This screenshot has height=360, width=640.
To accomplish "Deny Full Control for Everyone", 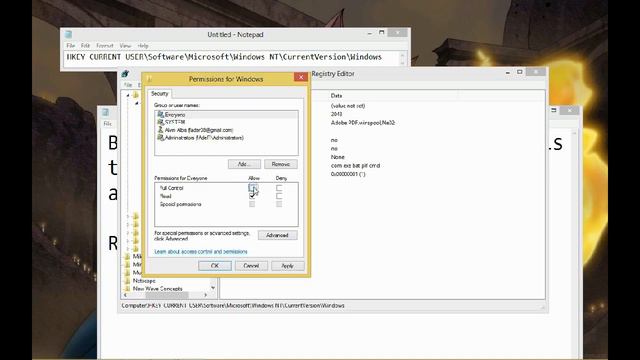I will coord(279,188).
